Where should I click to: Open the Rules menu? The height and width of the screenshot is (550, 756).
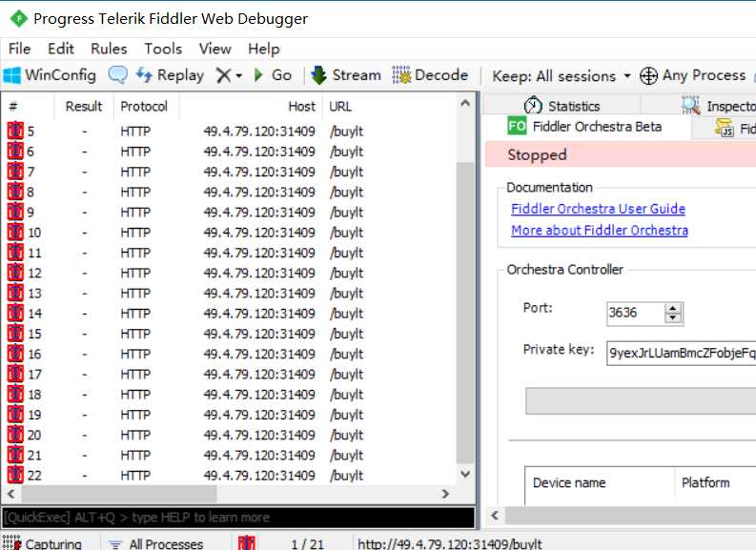coord(109,49)
